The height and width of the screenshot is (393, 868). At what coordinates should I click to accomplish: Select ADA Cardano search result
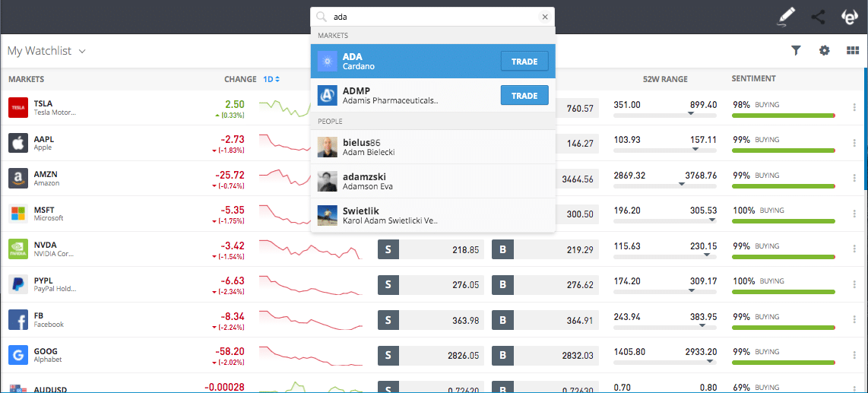tap(433, 61)
